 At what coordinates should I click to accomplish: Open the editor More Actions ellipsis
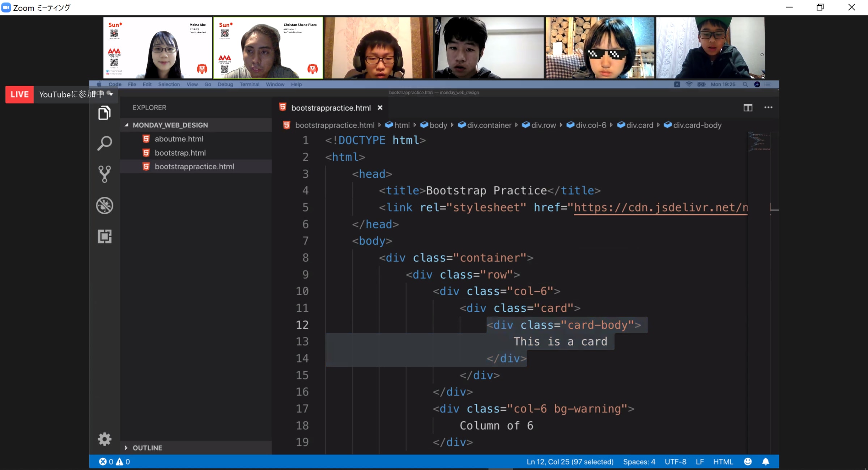click(768, 107)
